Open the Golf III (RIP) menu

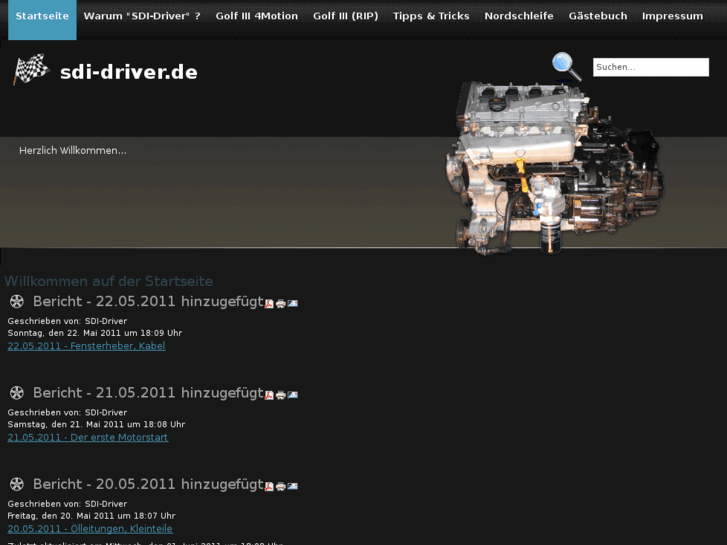(345, 16)
